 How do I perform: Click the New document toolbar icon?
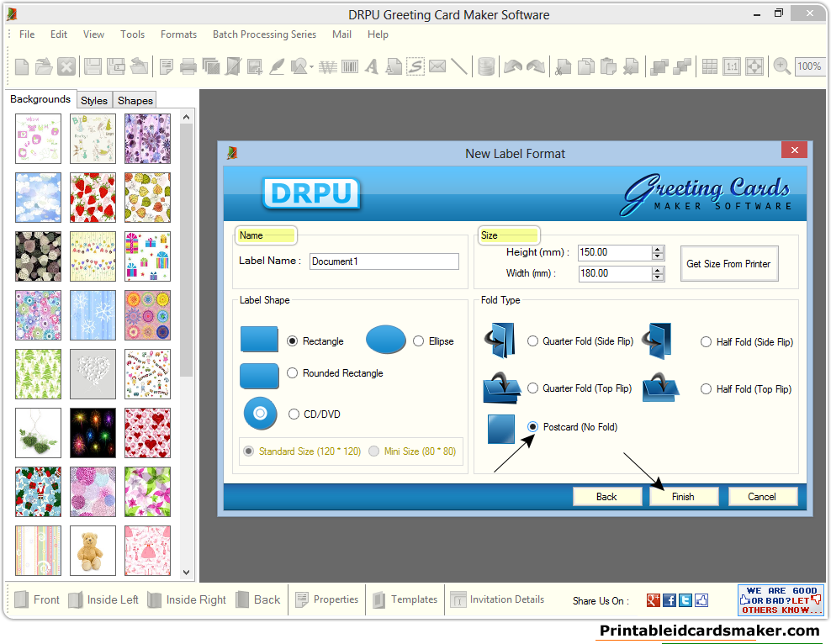click(x=22, y=66)
